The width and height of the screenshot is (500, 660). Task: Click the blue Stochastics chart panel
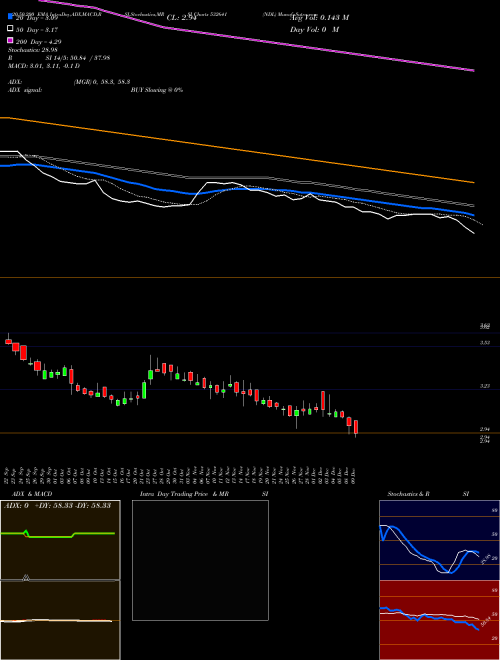pyautogui.click(x=439, y=540)
